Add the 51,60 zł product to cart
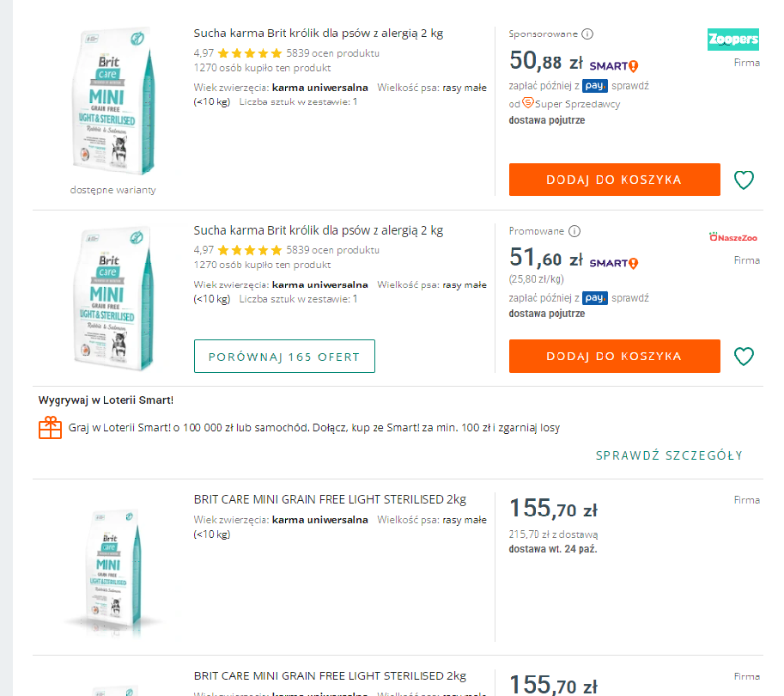784x696 pixels. (614, 356)
